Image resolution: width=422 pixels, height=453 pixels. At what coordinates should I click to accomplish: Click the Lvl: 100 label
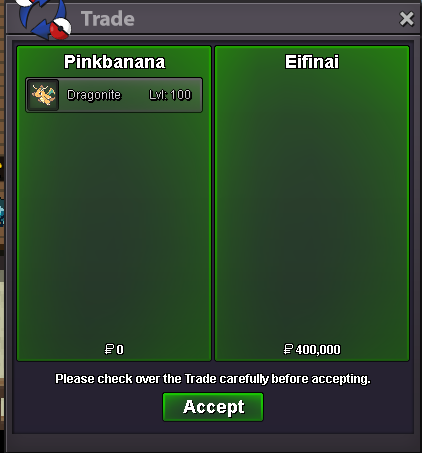pyautogui.click(x=170, y=95)
